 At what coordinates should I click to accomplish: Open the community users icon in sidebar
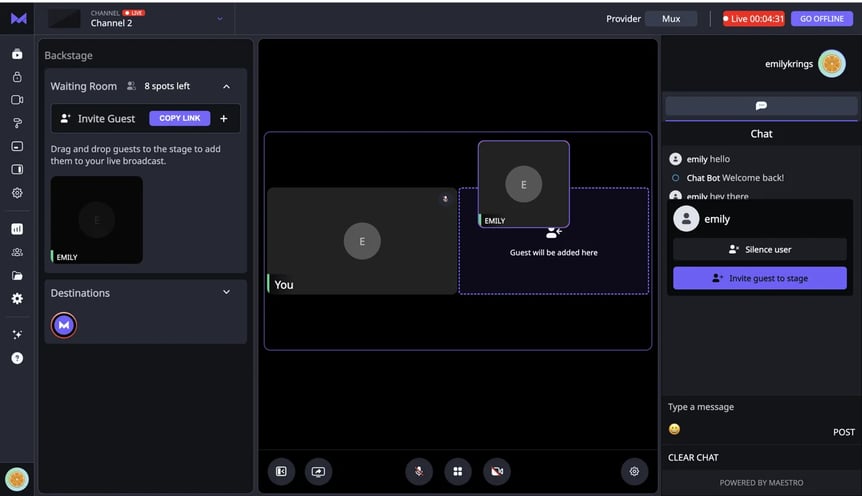coord(17,252)
